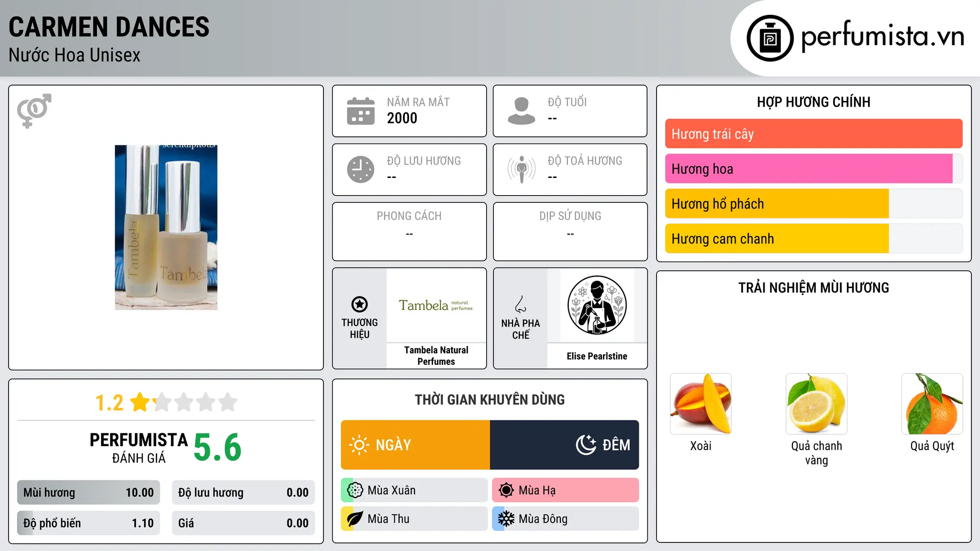The width and height of the screenshot is (980, 551).
Task: Click the sun icon in the Ngày bar
Action: click(x=359, y=445)
